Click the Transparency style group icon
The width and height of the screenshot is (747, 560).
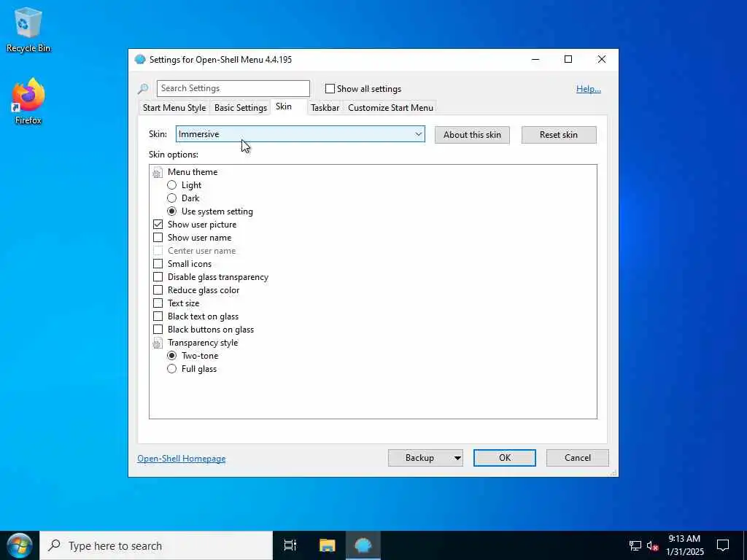[158, 343]
